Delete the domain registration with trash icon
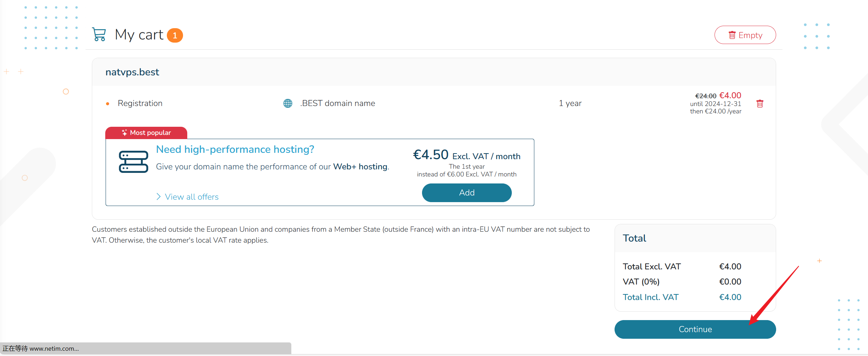Viewport: 868px width, 356px height. click(760, 104)
